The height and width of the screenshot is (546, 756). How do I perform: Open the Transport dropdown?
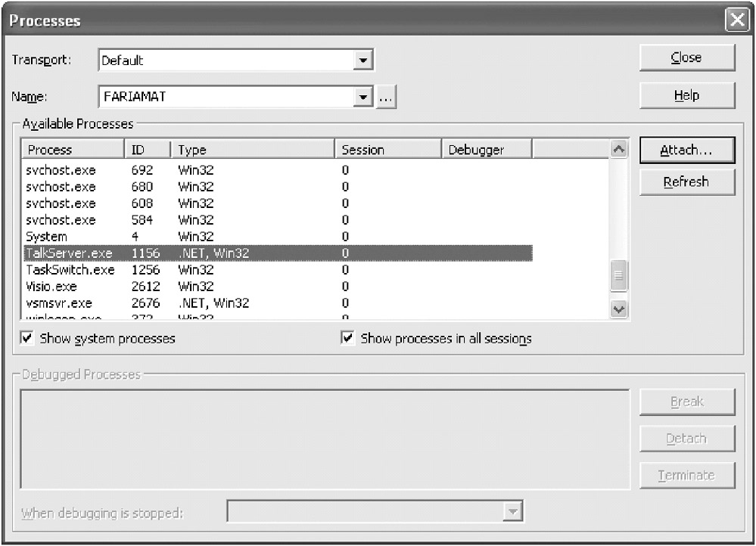click(364, 60)
